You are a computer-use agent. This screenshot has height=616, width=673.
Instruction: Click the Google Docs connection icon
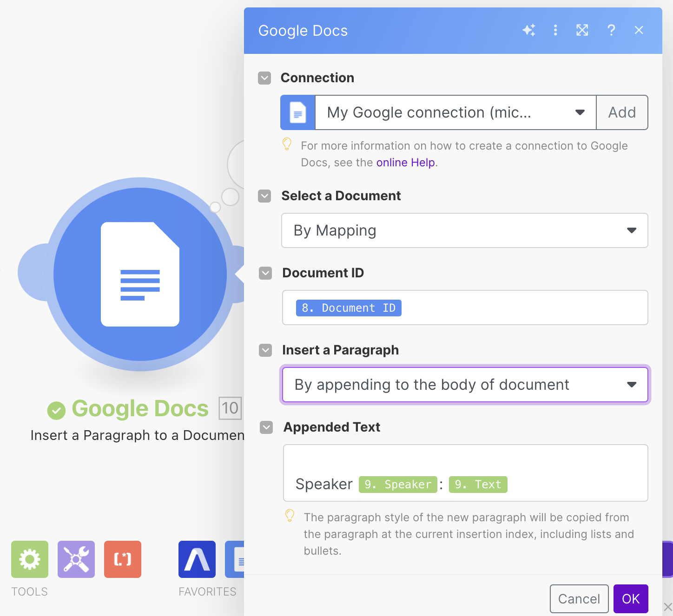[298, 112]
